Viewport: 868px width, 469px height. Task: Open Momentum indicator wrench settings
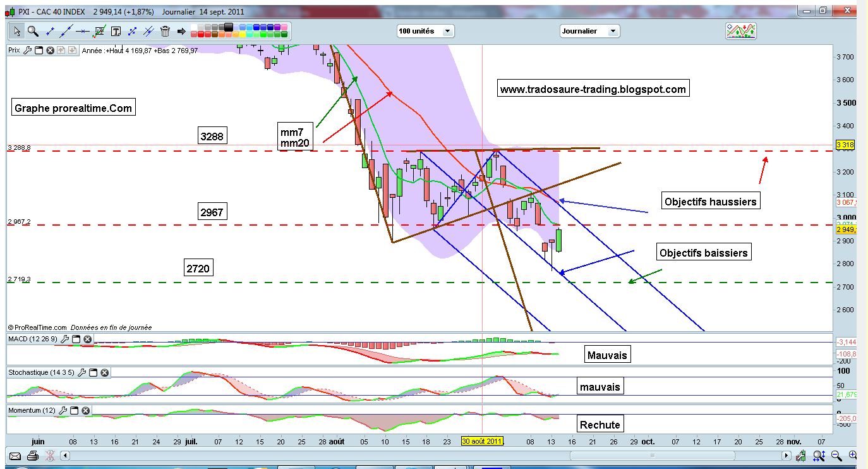pos(63,411)
